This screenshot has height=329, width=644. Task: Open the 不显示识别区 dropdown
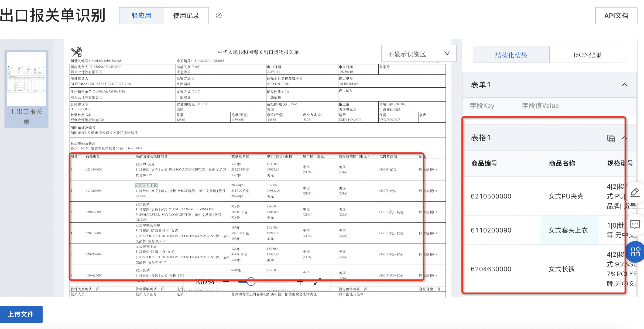pos(418,54)
